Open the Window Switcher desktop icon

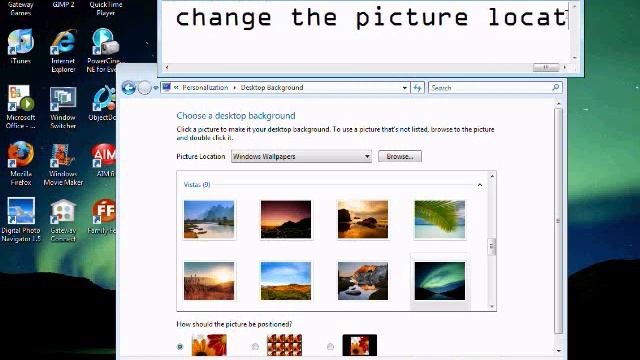[63, 107]
